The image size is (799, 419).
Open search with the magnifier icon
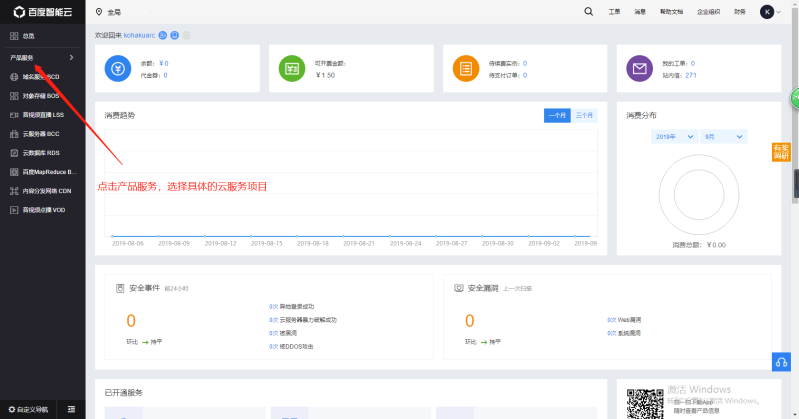pos(589,11)
